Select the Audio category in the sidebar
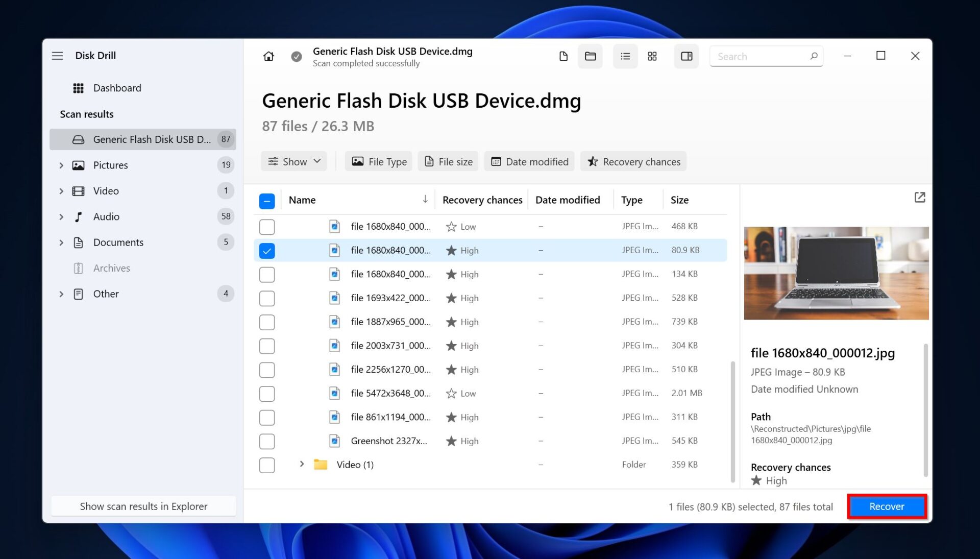 [x=107, y=216]
